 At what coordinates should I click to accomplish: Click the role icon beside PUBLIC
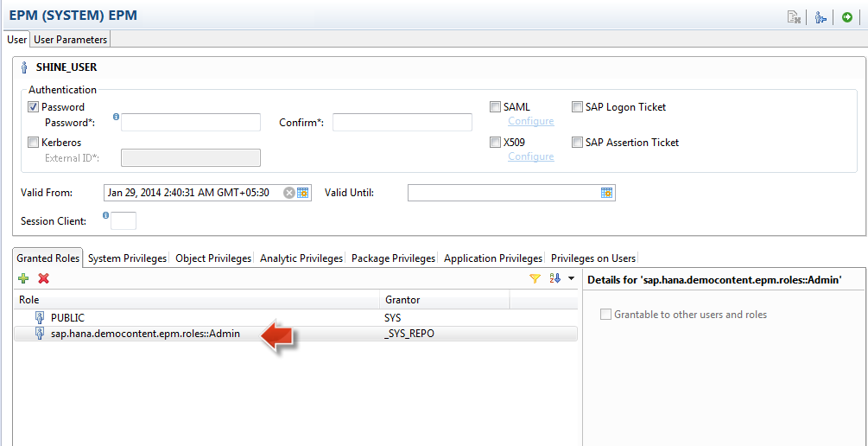tap(40, 318)
